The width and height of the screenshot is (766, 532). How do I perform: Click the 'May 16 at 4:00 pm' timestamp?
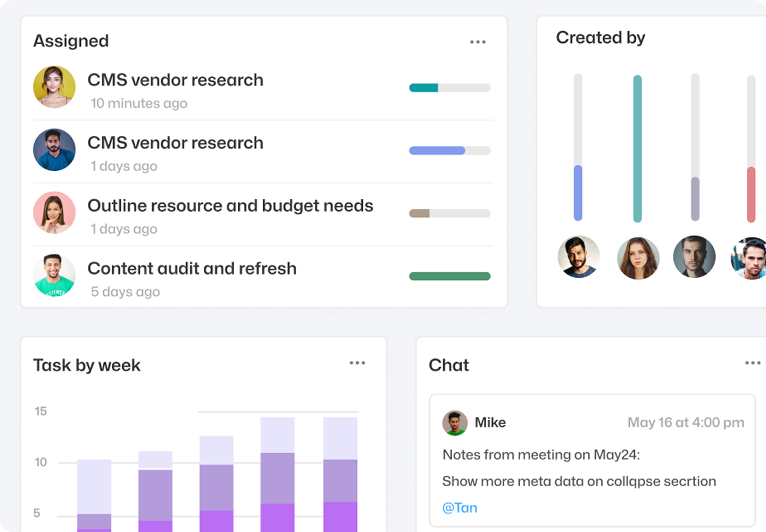coord(686,422)
